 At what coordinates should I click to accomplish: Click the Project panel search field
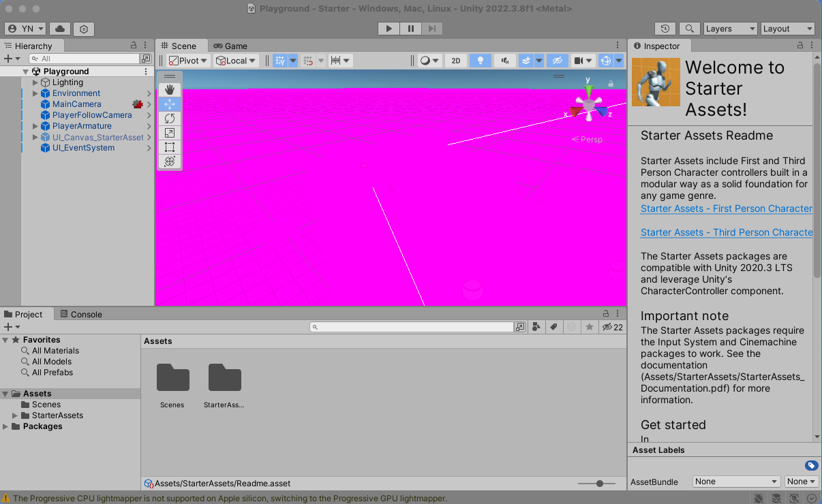click(412, 328)
